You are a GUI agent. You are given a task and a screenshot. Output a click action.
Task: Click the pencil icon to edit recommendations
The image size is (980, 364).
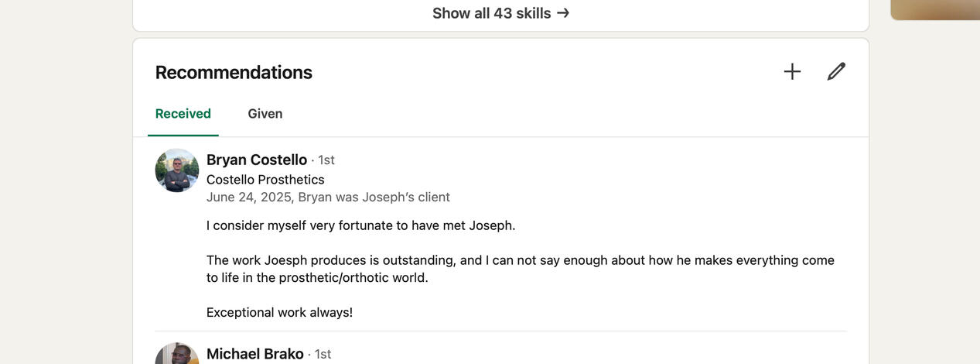836,72
